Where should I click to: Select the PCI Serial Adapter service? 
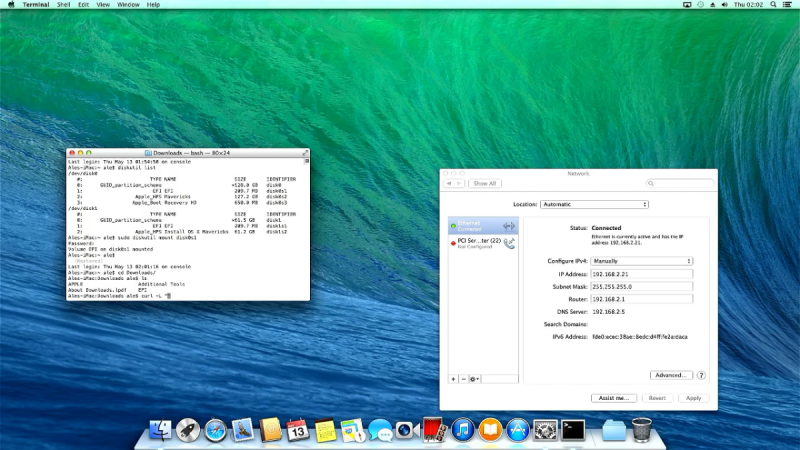pyautogui.click(x=481, y=242)
